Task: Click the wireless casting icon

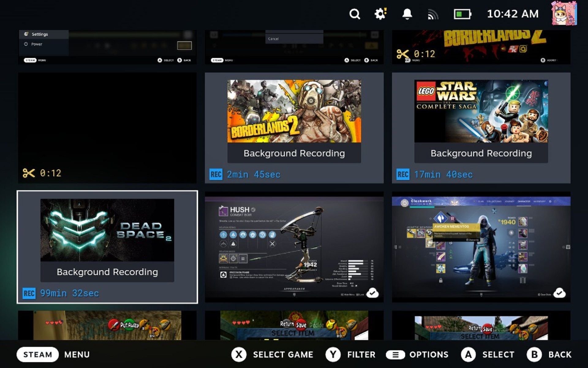Action: pyautogui.click(x=434, y=14)
